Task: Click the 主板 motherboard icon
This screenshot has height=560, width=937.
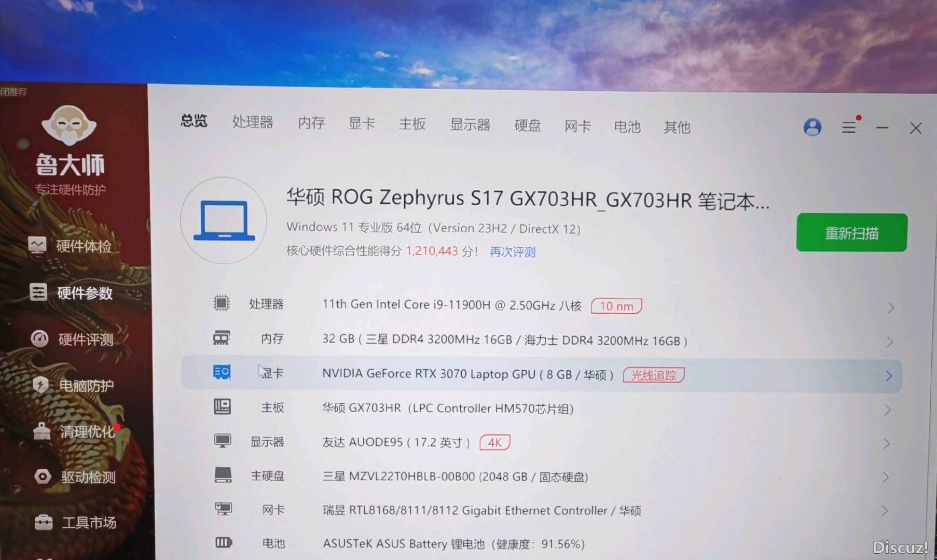Action: tap(223, 407)
